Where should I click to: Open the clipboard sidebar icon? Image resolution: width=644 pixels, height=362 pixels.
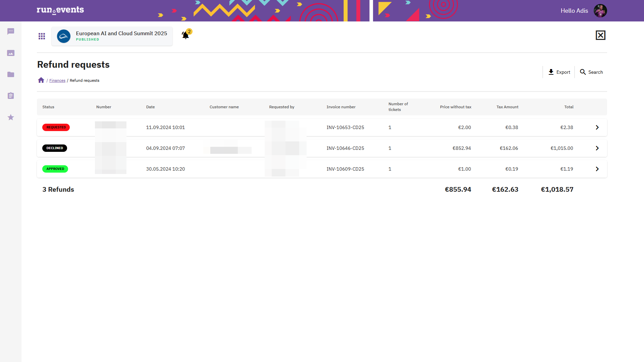click(11, 96)
